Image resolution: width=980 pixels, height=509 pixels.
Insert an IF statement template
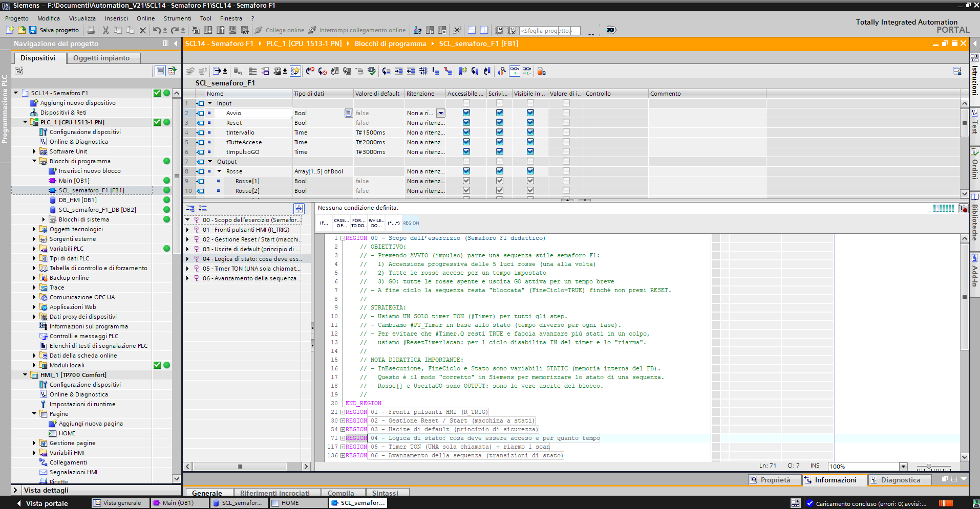point(324,223)
